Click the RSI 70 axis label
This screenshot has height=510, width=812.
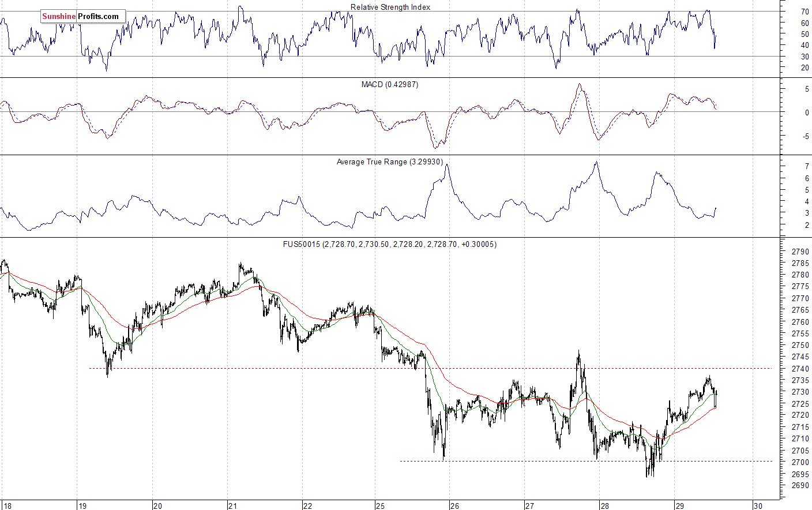click(805, 12)
